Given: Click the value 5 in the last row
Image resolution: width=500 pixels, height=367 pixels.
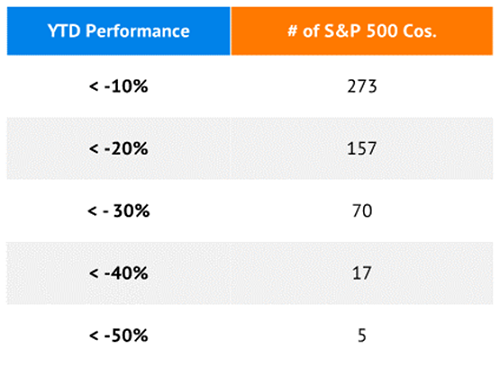Looking at the screenshot, I should (x=362, y=335).
